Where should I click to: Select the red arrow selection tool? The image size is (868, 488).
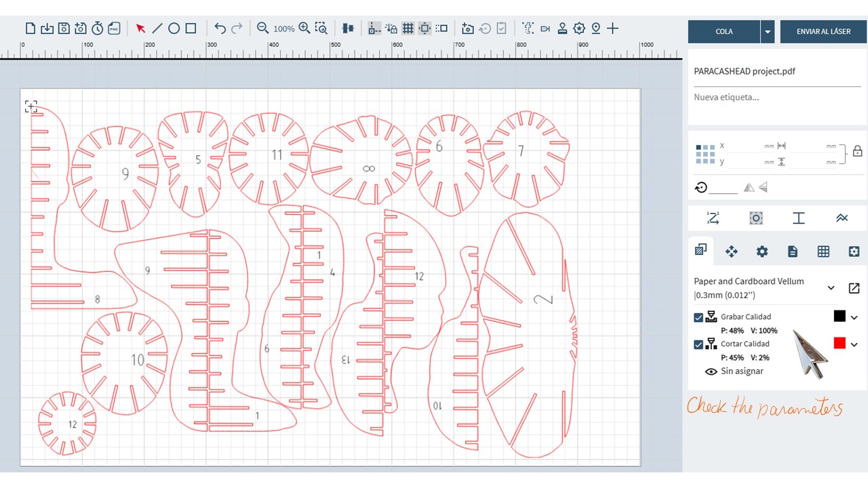pyautogui.click(x=140, y=28)
